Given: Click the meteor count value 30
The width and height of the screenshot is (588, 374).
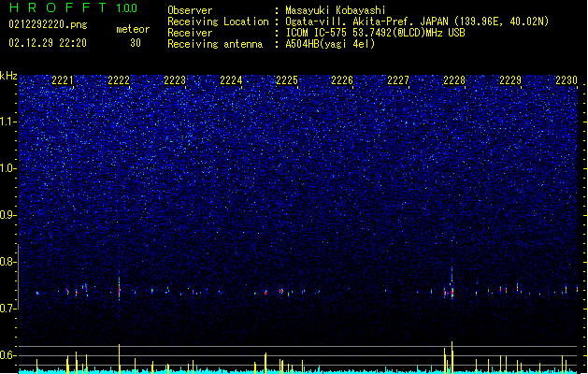Looking at the screenshot, I should [x=136, y=43].
